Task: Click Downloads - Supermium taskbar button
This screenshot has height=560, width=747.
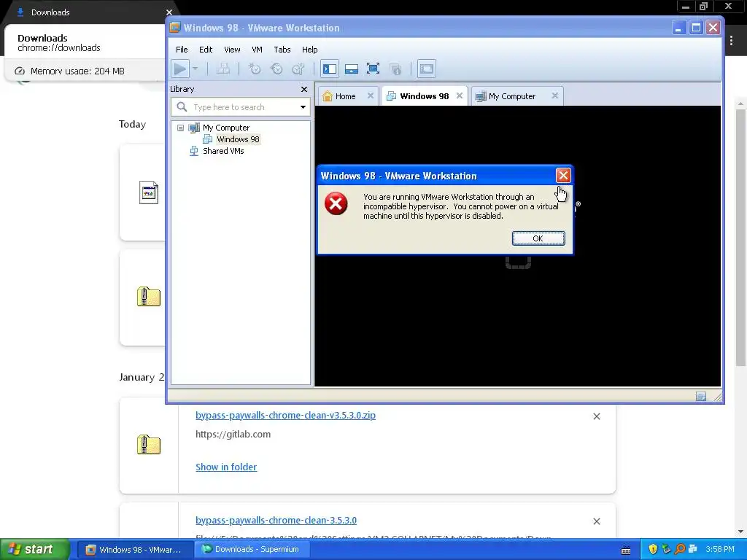Action: pyautogui.click(x=252, y=550)
